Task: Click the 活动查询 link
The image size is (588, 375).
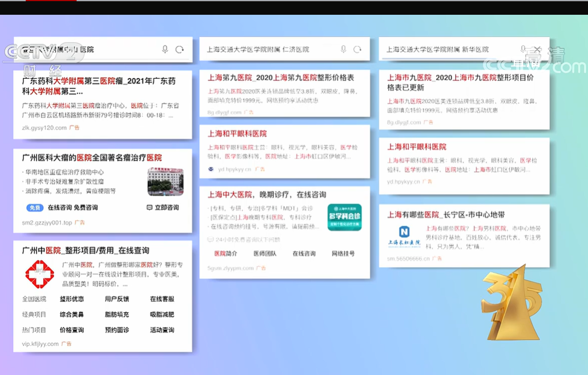Action: click(162, 330)
